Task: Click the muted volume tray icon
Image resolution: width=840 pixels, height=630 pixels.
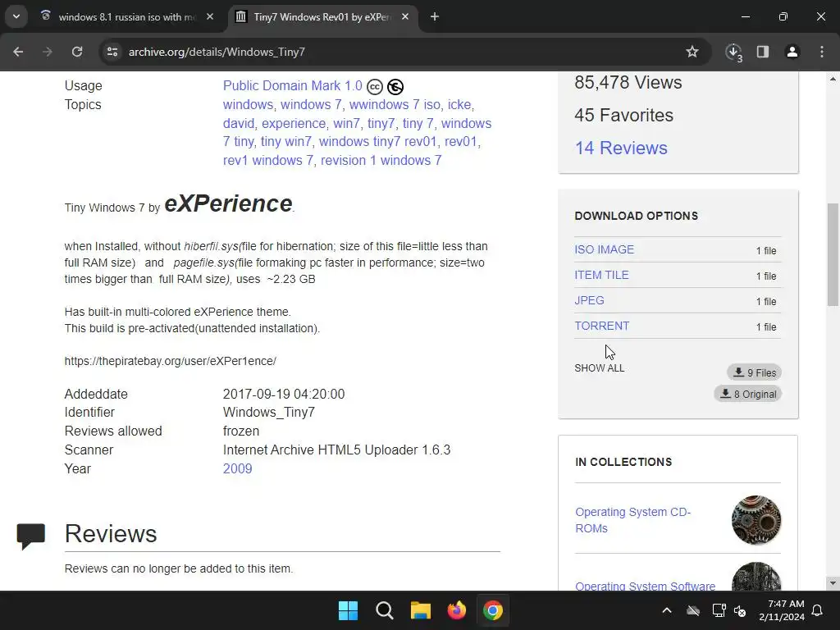Action: tap(741, 610)
